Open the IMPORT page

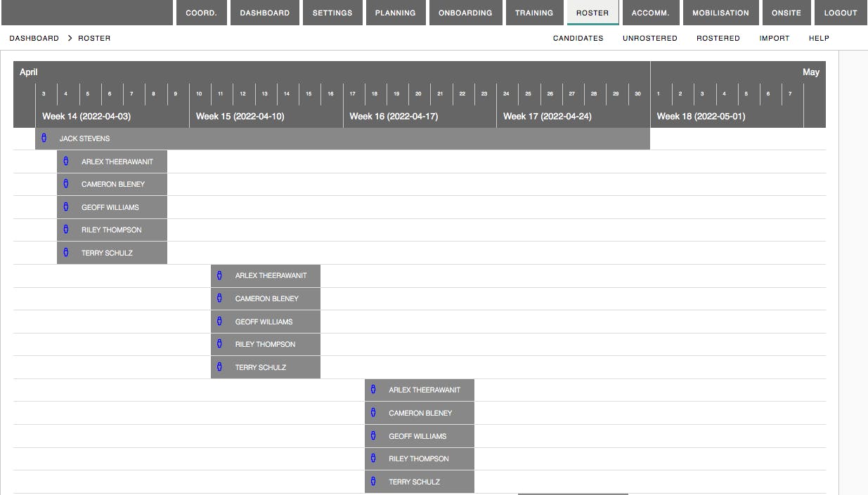775,39
